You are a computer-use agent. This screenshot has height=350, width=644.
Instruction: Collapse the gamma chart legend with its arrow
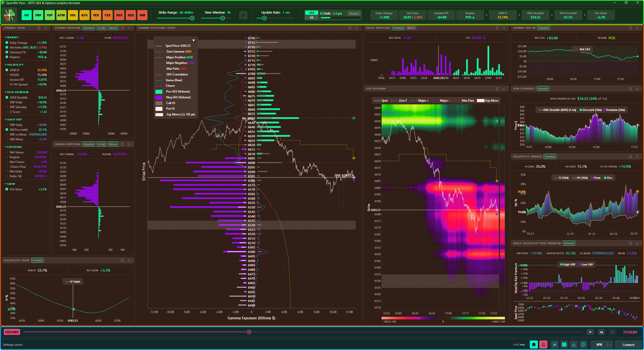194,40
